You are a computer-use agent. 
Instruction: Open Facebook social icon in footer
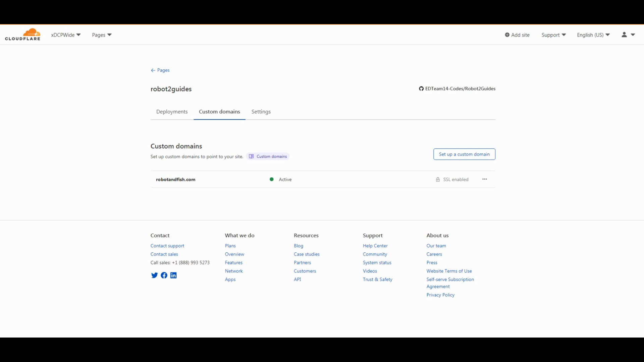coord(164,275)
